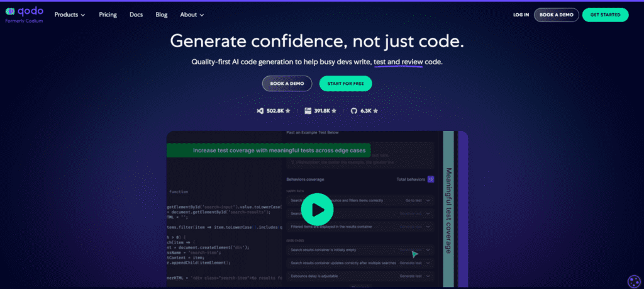Open the GitHub icon link
Screen dimensions: 644x289
[354, 111]
